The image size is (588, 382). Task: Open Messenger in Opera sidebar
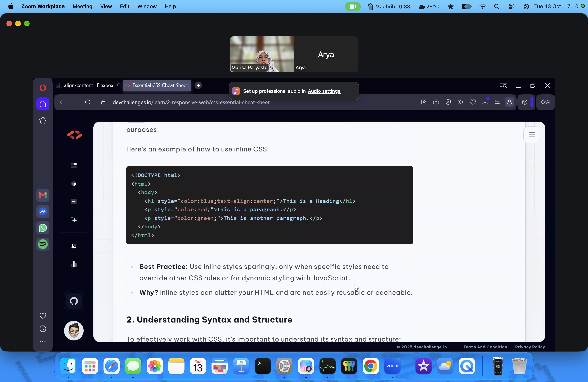43,212
